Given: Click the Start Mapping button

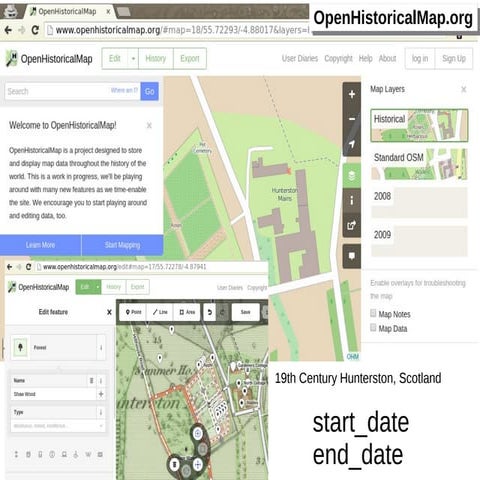Looking at the screenshot, I should pos(122,245).
